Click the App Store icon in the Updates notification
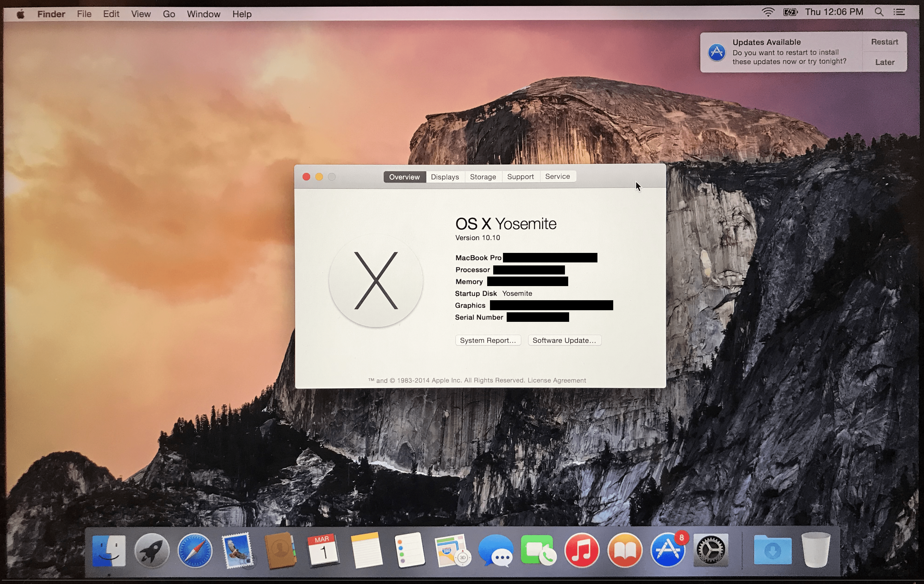 [717, 52]
